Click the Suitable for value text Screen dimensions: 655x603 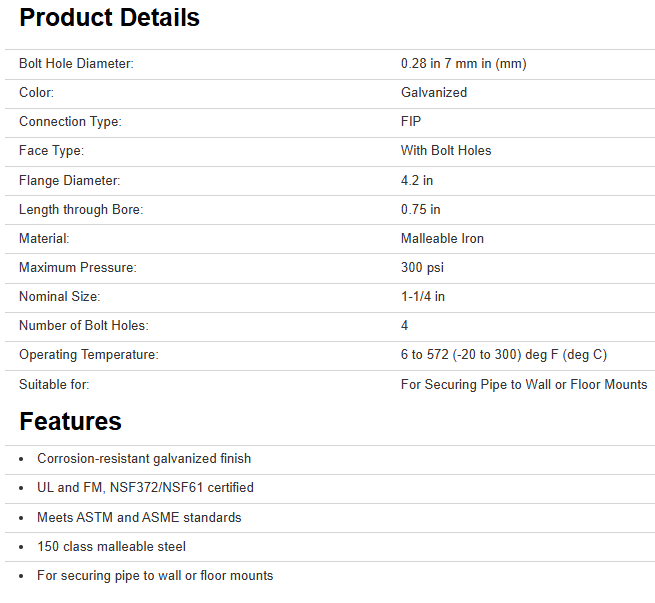pos(523,385)
